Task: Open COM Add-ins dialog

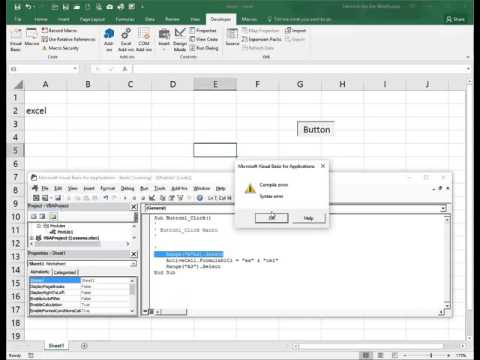Action: (144, 39)
